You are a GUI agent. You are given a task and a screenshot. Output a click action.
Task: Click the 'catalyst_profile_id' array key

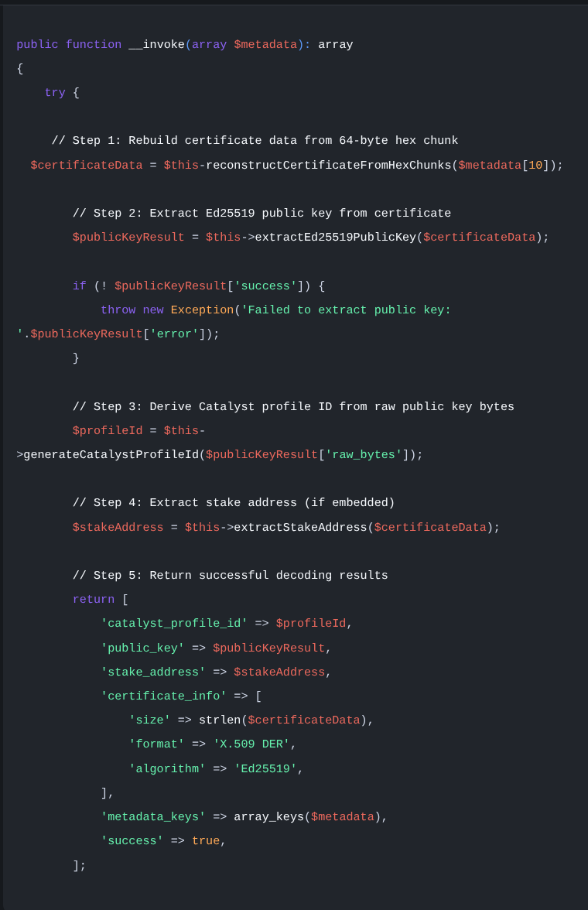[x=174, y=624]
